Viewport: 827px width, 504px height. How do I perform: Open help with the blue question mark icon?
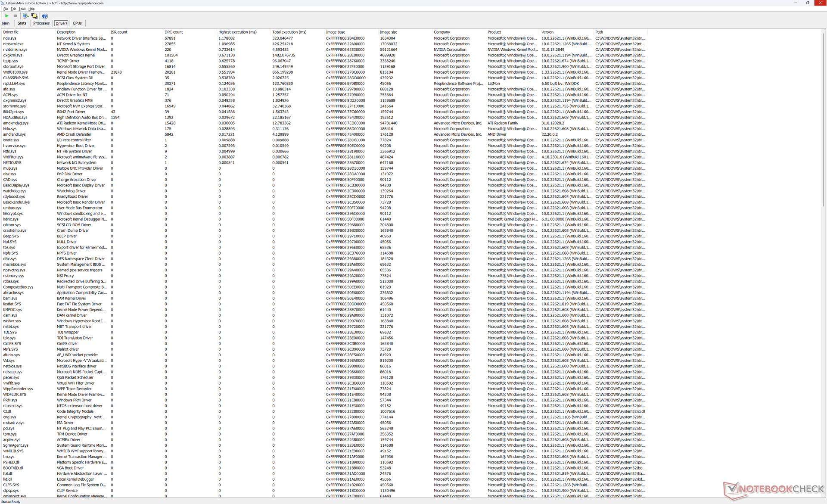(x=45, y=16)
